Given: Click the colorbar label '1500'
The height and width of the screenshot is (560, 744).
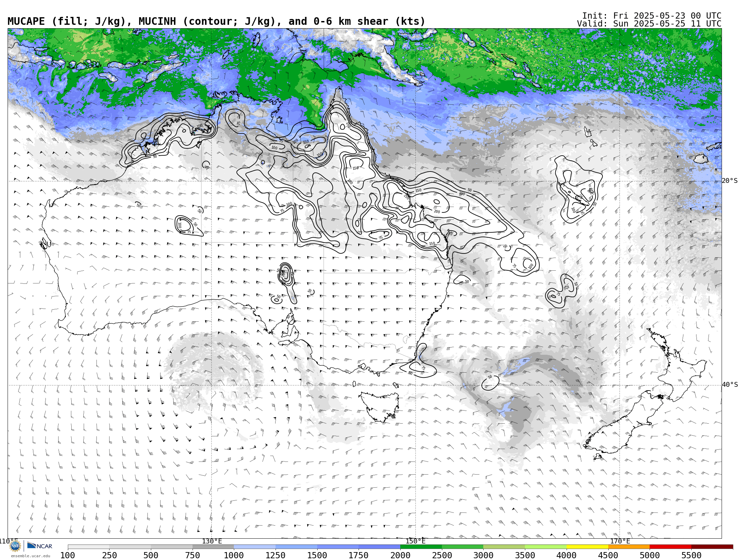Looking at the screenshot, I should point(317,555).
